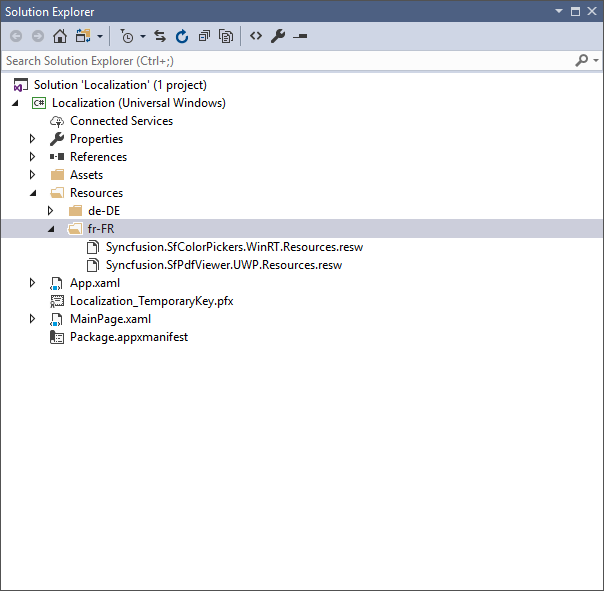Screen dimensions: 604x591
Task: Select the Package.appxmanifest file
Action: pyautogui.click(x=128, y=337)
